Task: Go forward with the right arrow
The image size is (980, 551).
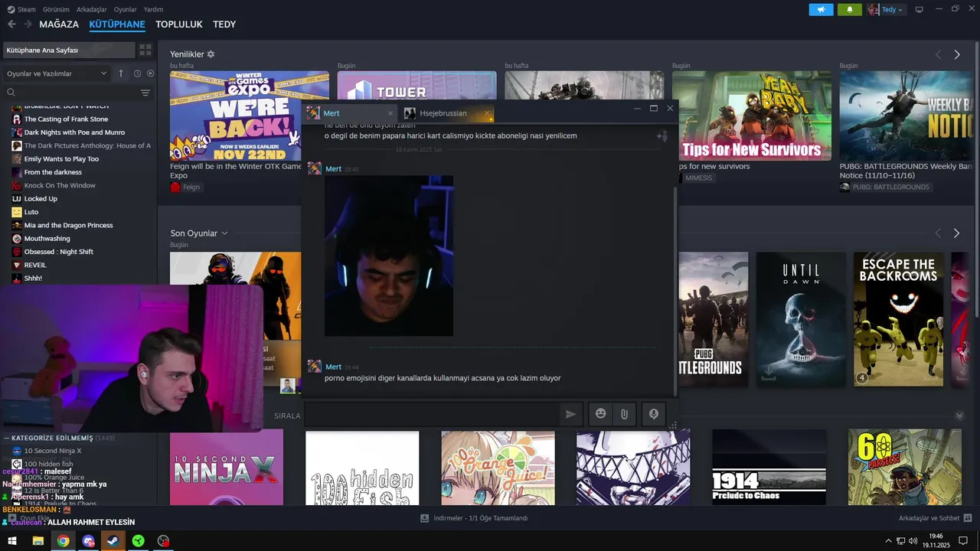Action: [28, 24]
